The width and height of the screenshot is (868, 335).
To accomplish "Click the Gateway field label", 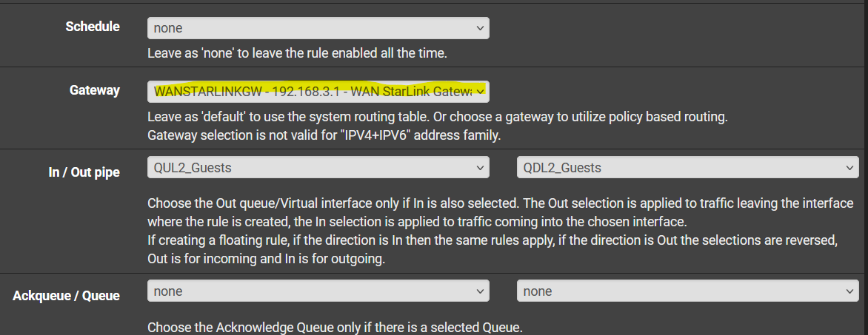I will 95,89.
